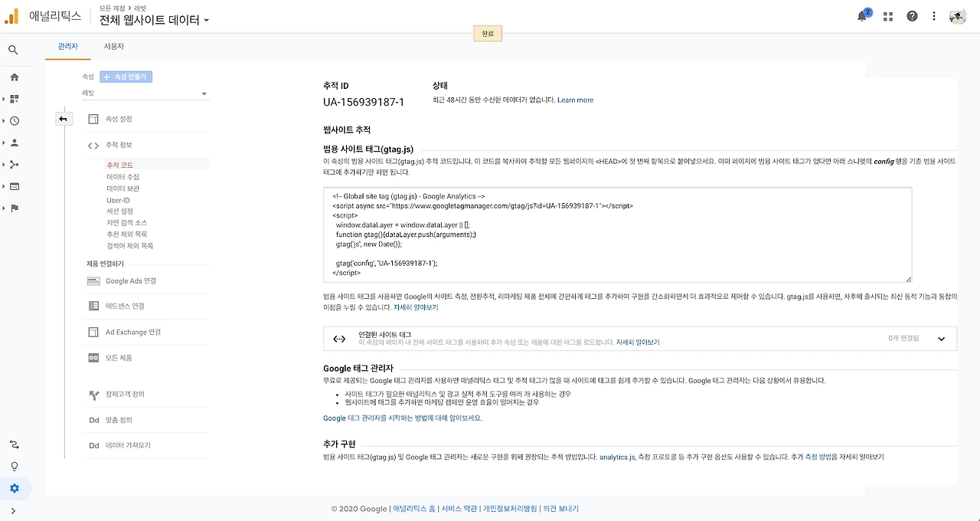Open the help question mark icon
This screenshot has height=521, width=980.
tap(912, 16)
